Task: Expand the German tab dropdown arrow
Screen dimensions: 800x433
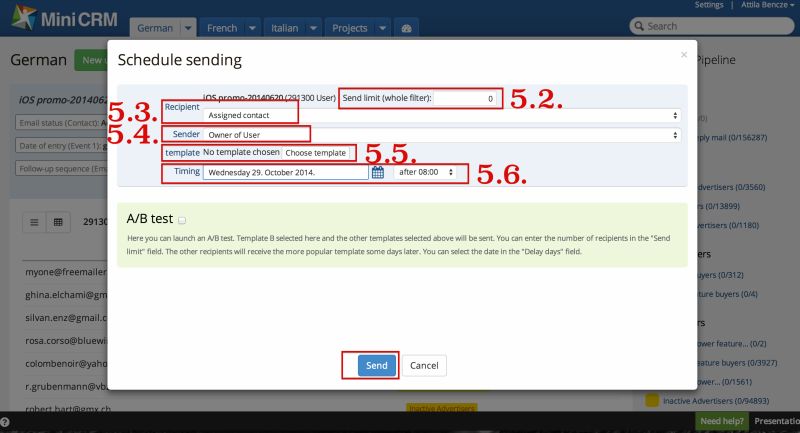Action: (x=188, y=28)
